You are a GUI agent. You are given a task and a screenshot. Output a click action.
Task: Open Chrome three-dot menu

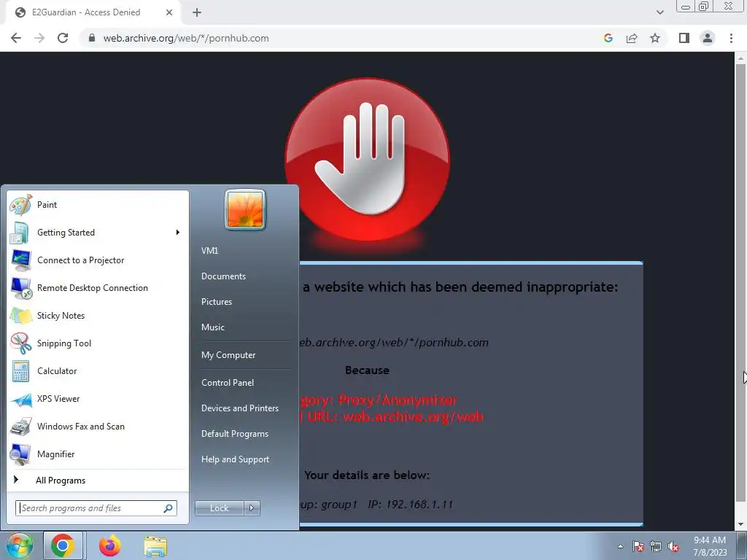tap(731, 38)
